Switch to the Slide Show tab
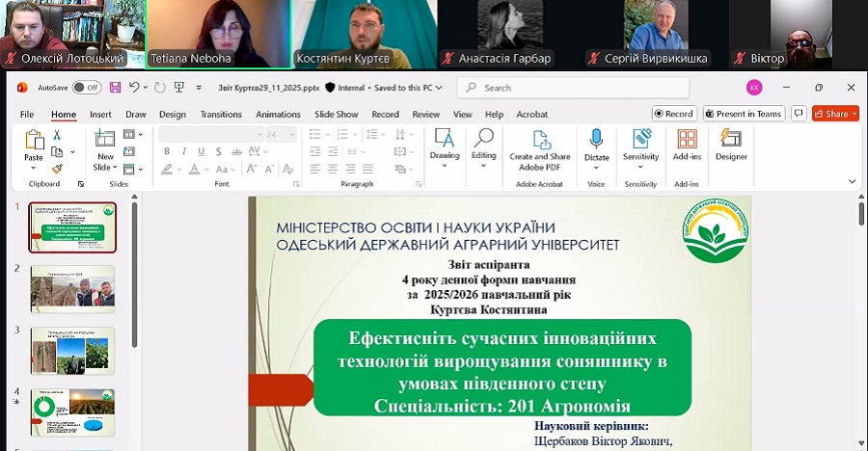 (x=336, y=114)
